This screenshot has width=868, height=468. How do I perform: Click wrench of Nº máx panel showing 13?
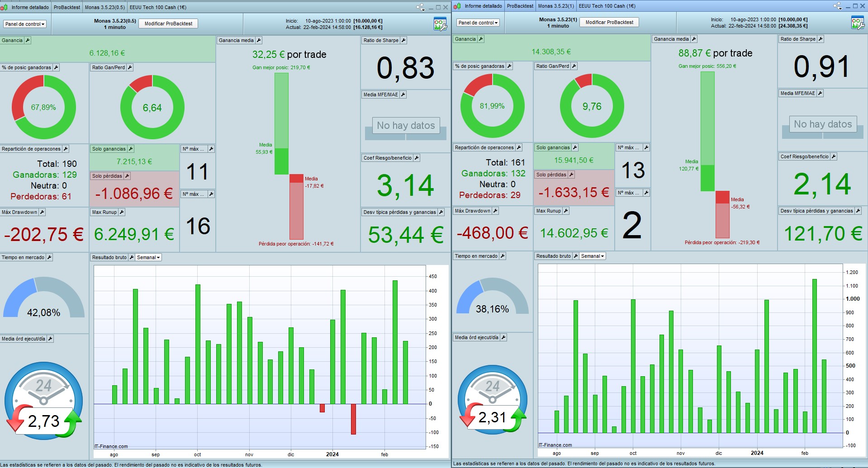tap(646, 147)
